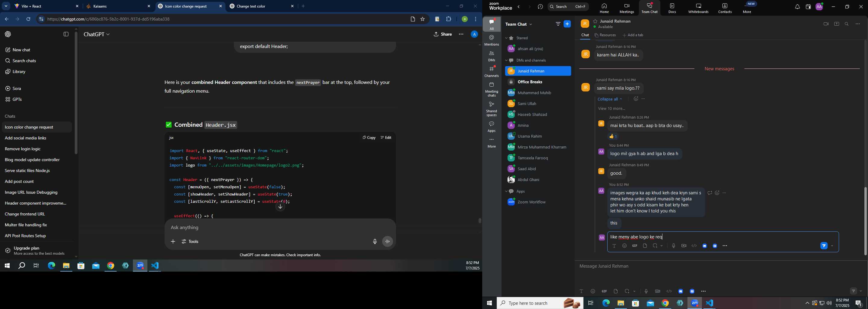Click Add a tab in chat
Image resolution: width=868 pixels, height=309 pixels.
[x=633, y=35]
